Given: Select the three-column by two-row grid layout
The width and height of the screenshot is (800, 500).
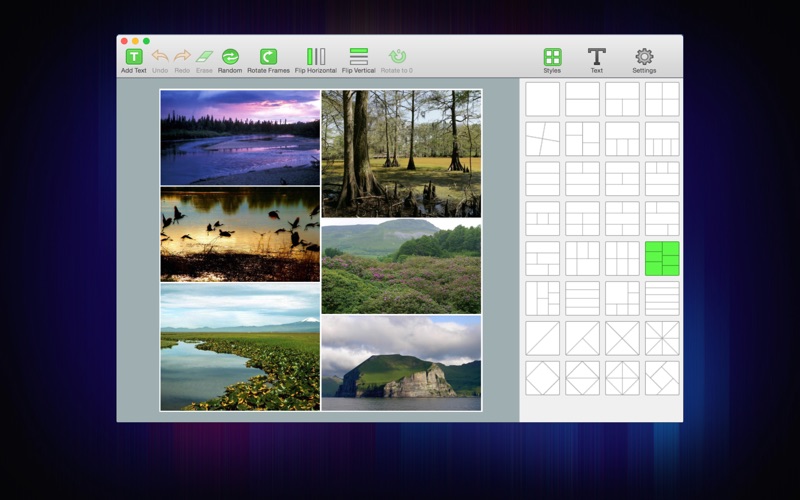Looking at the screenshot, I should 622,259.
